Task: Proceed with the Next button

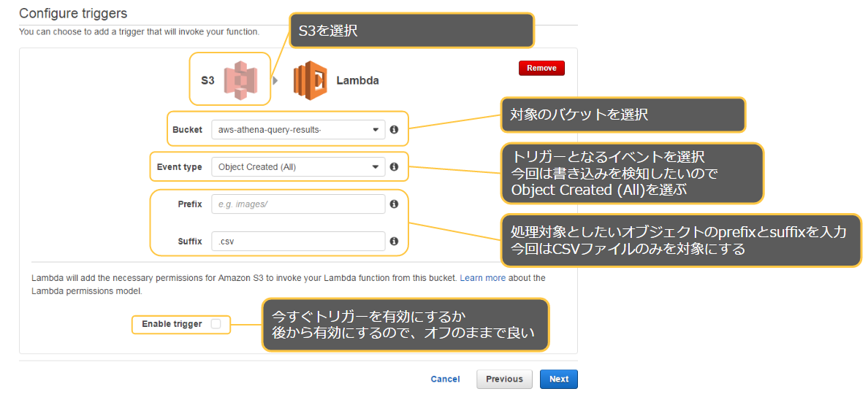Action: pos(558,379)
